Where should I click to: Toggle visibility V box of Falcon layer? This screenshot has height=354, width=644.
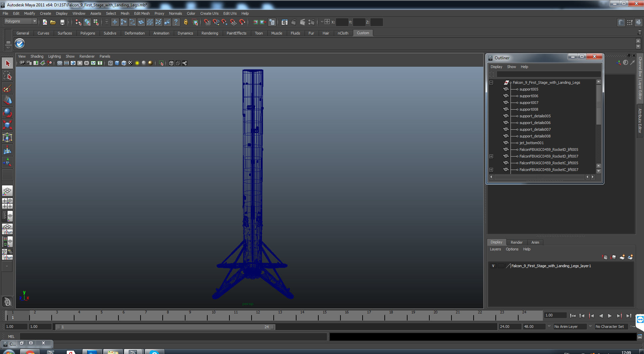point(493,266)
